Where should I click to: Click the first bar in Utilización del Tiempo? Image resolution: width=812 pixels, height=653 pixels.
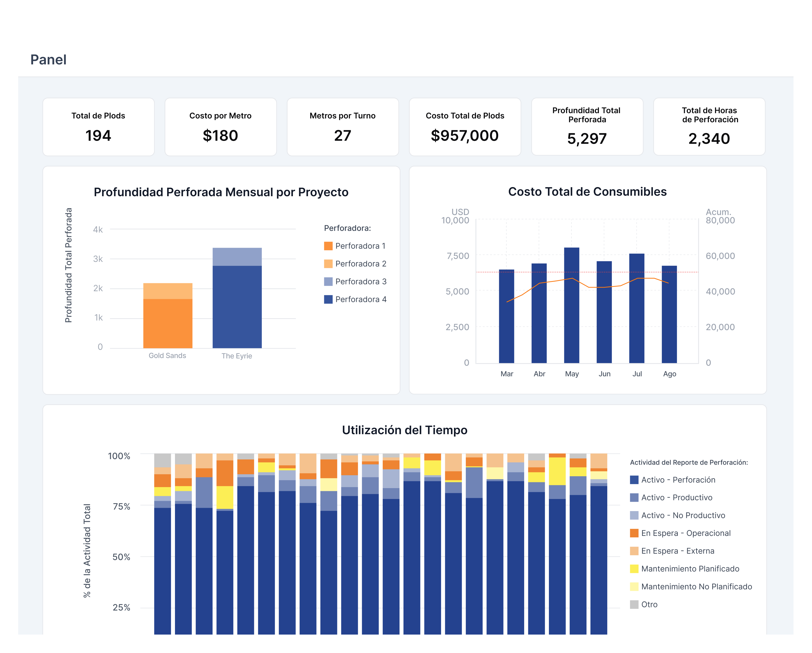point(162,544)
